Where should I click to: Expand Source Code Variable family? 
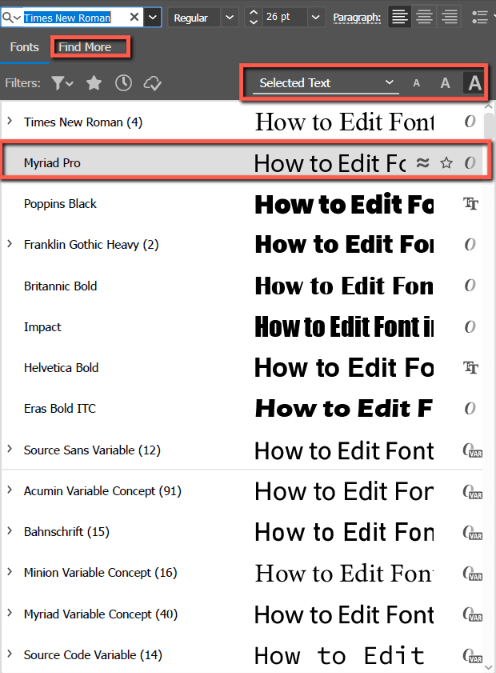coord(9,654)
